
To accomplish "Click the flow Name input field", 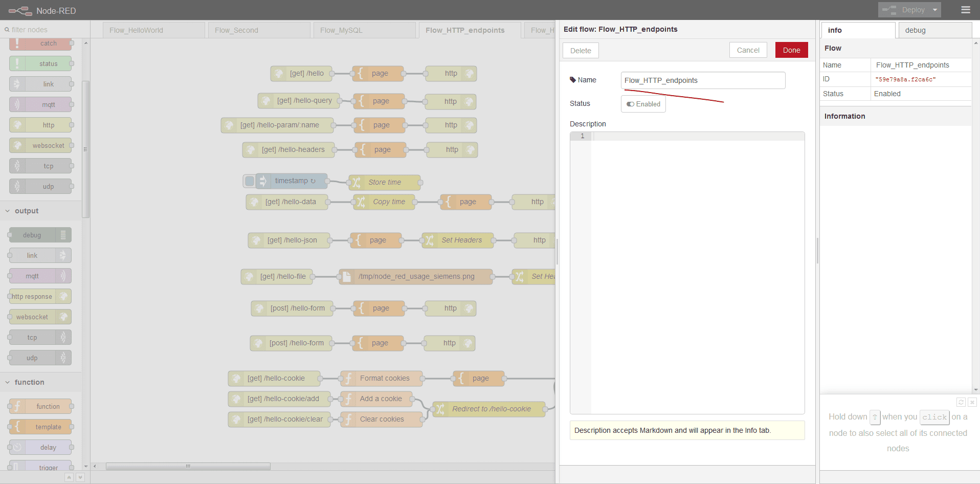I will point(703,80).
